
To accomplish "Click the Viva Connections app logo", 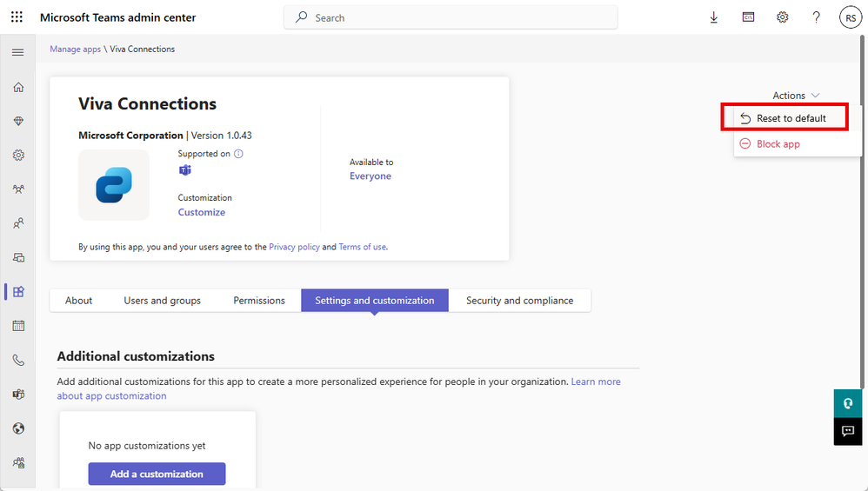I will pyautogui.click(x=114, y=185).
